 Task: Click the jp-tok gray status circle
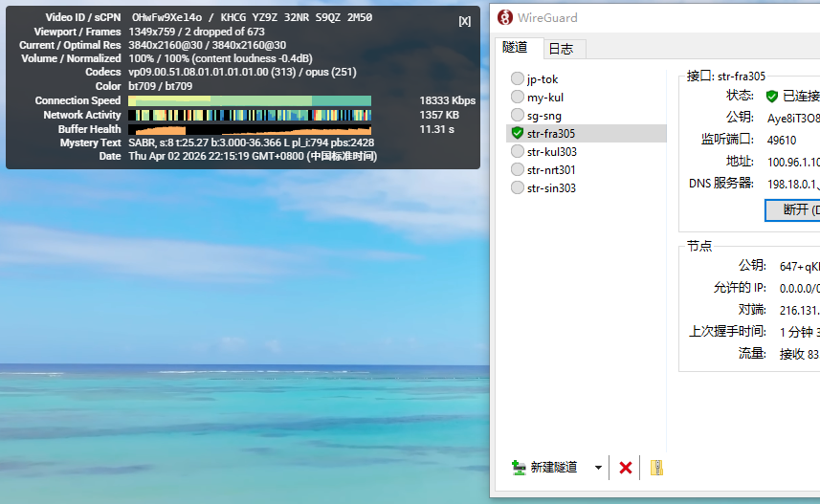[518, 78]
